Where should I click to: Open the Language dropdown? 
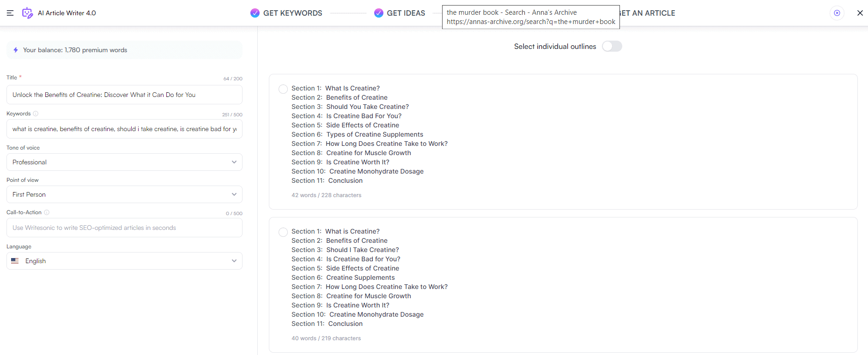tap(124, 261)
